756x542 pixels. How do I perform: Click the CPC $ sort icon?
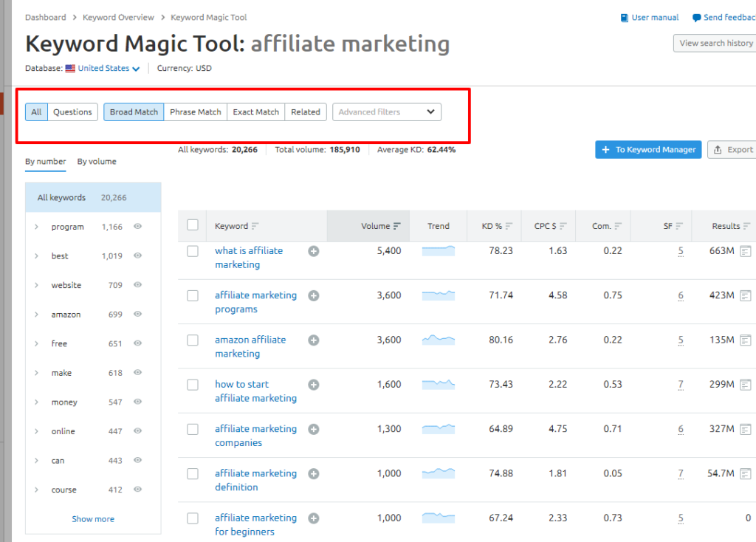click(563, 227)
